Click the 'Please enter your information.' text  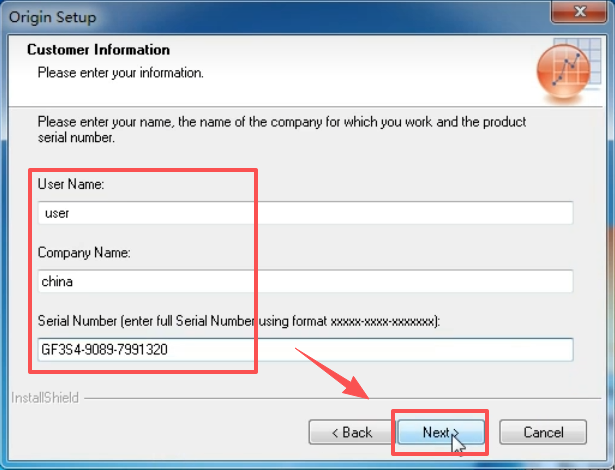coord(120,73)
